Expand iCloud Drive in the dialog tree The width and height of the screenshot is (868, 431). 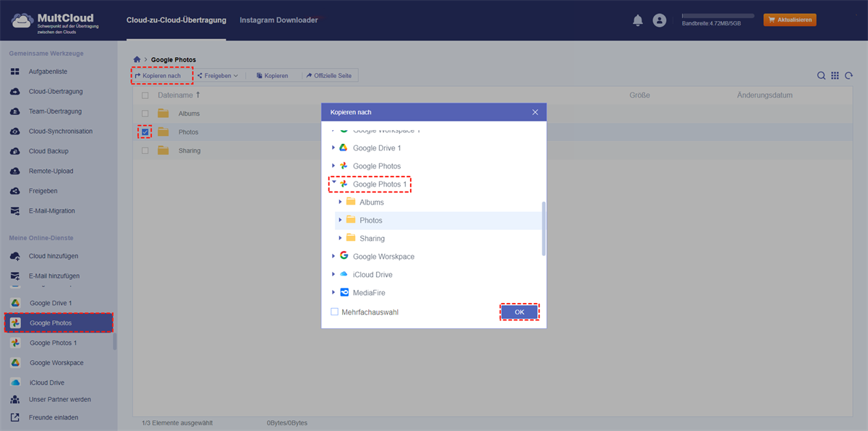click(333, 274)
